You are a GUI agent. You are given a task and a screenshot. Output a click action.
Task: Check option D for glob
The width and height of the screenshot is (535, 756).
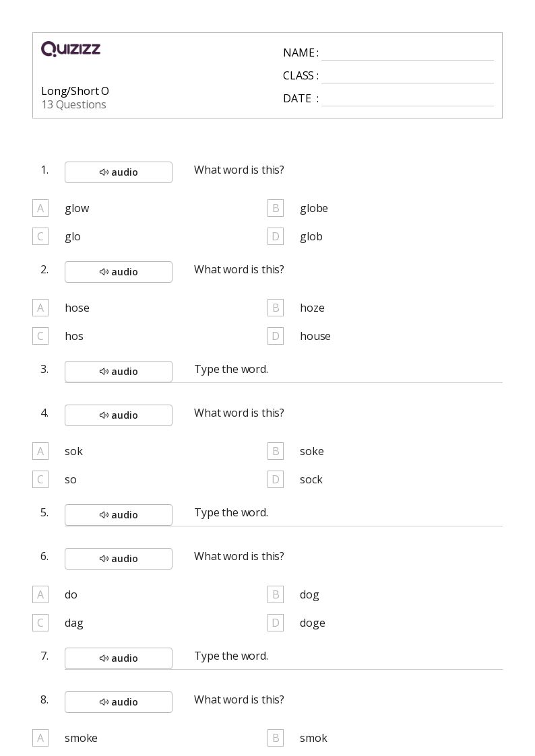[x=276, y=237]
